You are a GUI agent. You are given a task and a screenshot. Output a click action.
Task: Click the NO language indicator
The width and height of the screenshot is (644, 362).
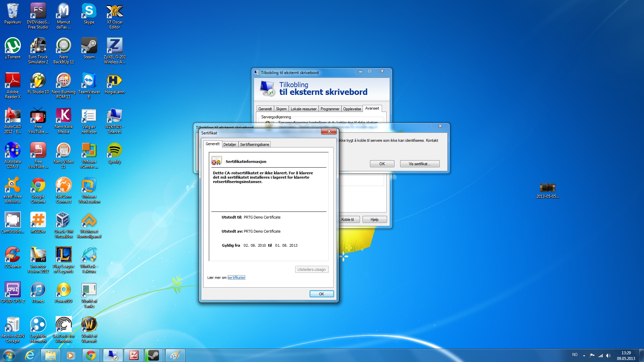coord(575,355)
